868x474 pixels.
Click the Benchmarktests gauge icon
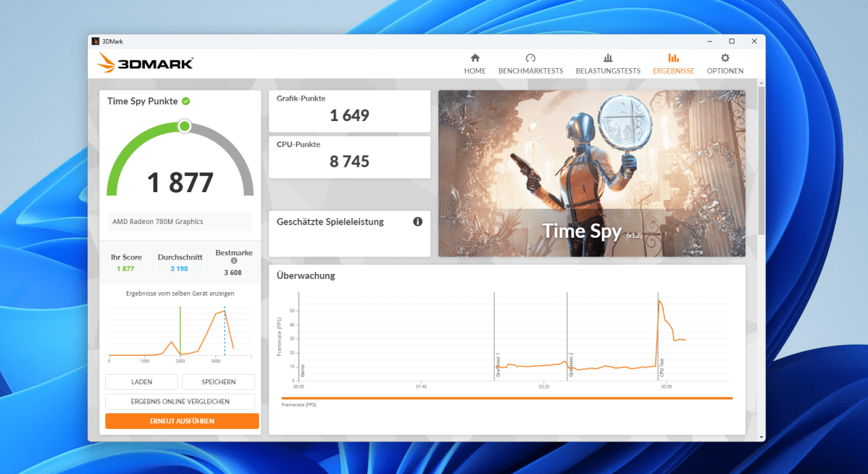[x=531, y=57]
